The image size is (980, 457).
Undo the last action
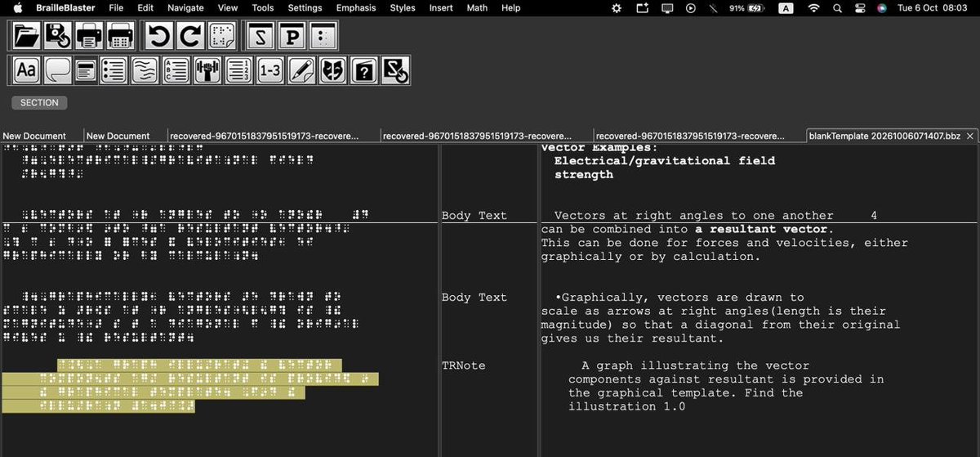pyautogui.click(x=159, y=36)
